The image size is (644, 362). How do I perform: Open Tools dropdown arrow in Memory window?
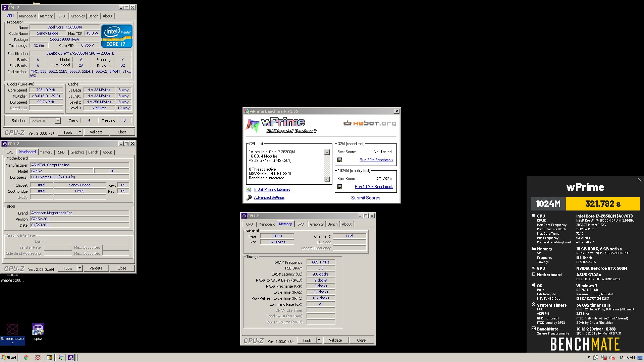pyautogui.click(x=319, y=340)
